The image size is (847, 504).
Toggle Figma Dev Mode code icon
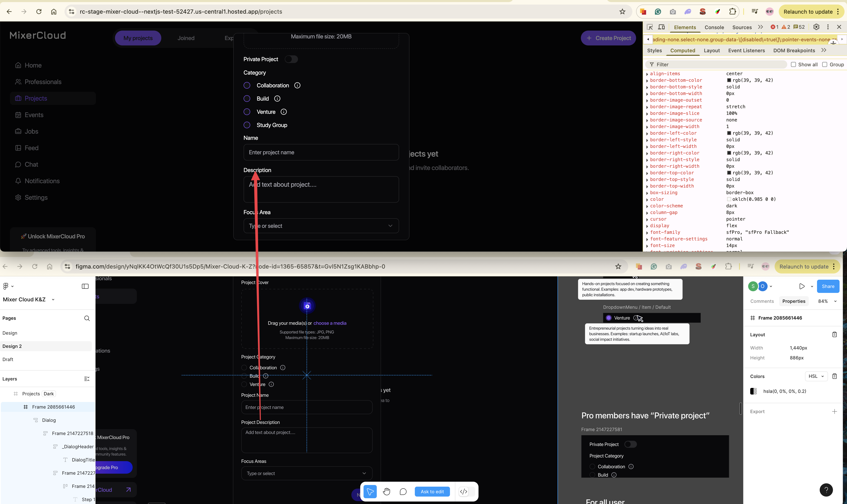(x=464, y=491)
